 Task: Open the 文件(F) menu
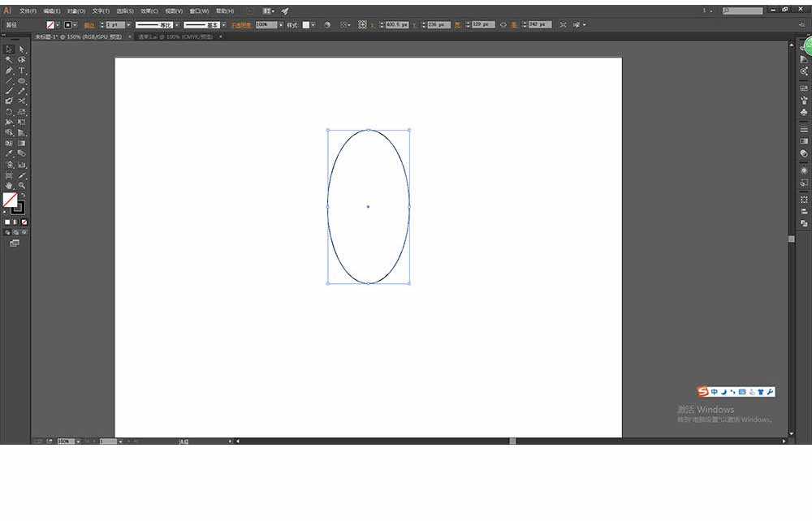click(x=28, y=11)
